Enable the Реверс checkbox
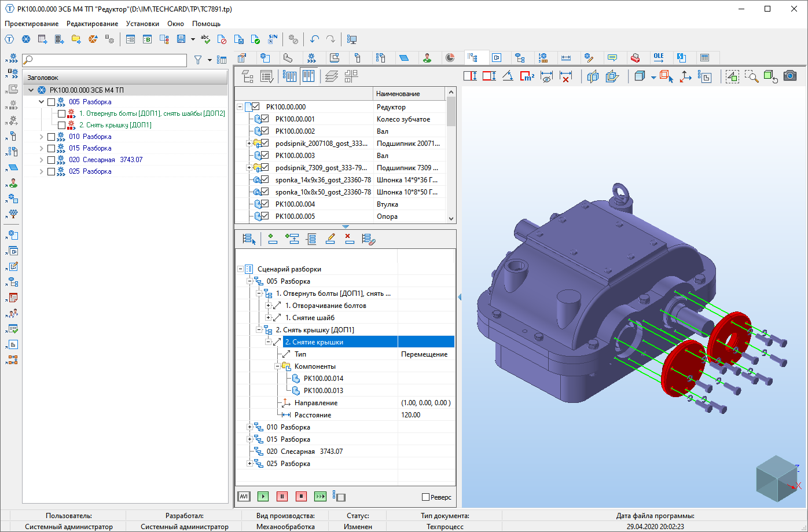Screen dimensions: 808x532 (426, 497)
